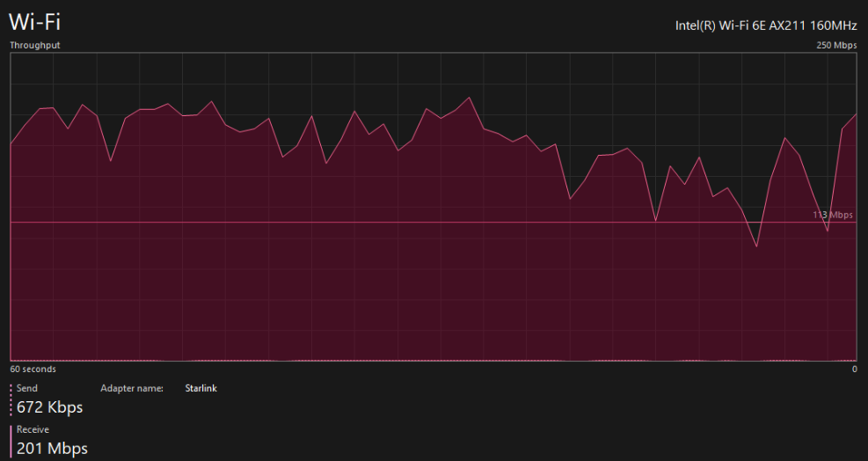Click the lowest dip point of throughput curve
The height and width of the screenshot is (461, 868).
coord(756,246)
